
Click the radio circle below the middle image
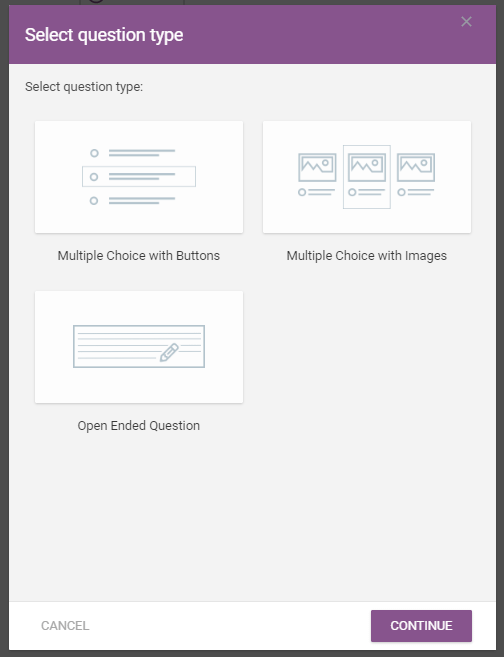pos(352,192)
